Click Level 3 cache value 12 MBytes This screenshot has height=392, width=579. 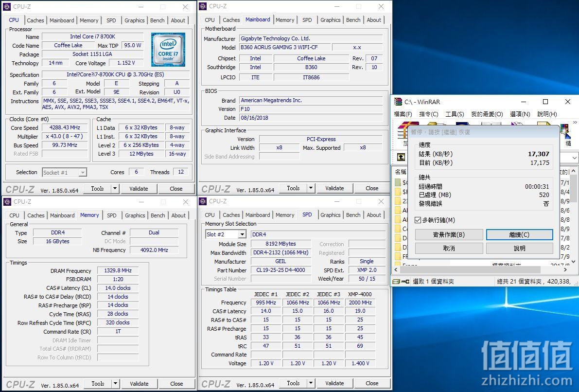(x=141, y=154)
